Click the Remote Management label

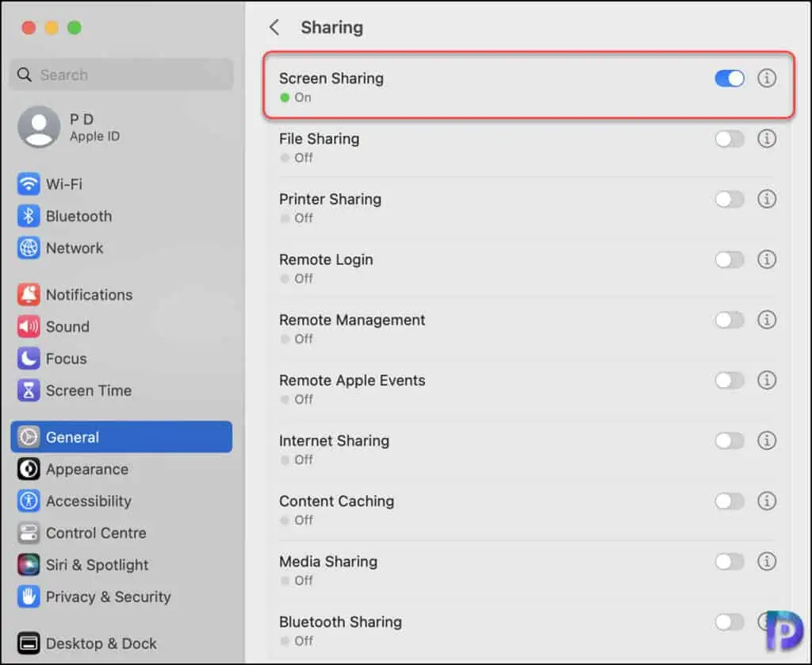coord(352,320)
